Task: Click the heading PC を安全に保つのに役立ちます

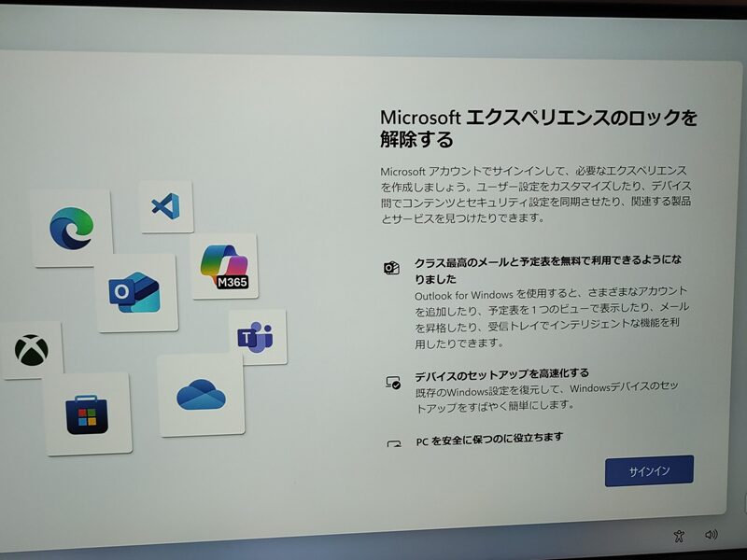Action: [x=489, y=439]
